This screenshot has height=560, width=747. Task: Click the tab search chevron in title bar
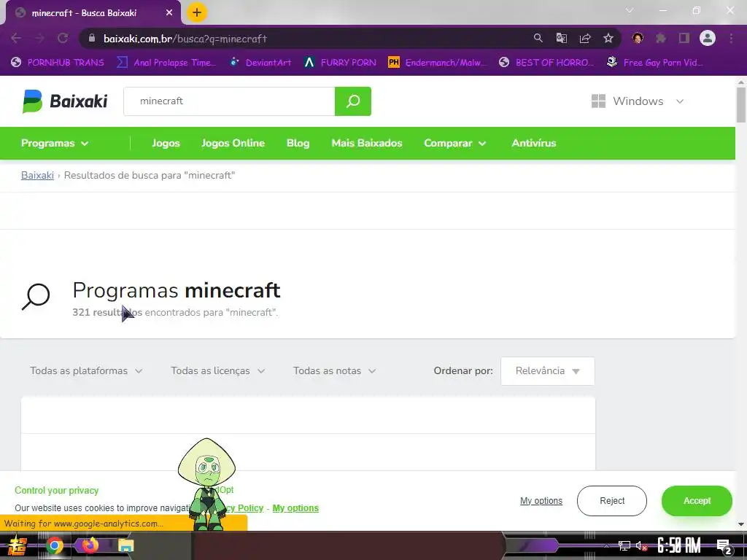click(x=630, y=10)
